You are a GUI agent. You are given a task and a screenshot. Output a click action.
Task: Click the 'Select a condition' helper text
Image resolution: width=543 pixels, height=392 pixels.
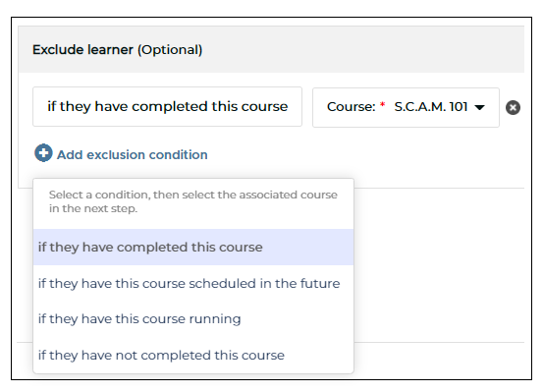192,195
